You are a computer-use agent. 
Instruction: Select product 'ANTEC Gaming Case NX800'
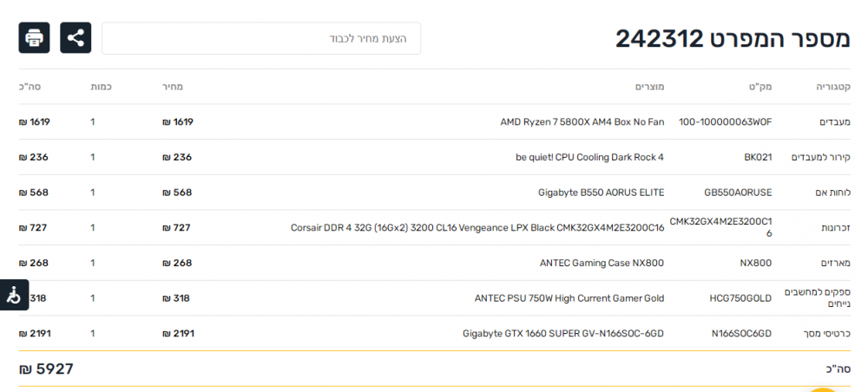tap(602, 263)
